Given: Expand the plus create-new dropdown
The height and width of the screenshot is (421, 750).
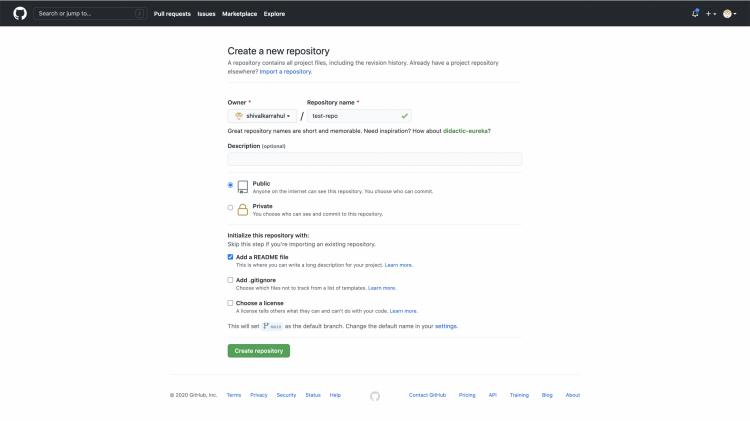Looking at the screenshot, I should pyautogui.click(x=711, y=13).
